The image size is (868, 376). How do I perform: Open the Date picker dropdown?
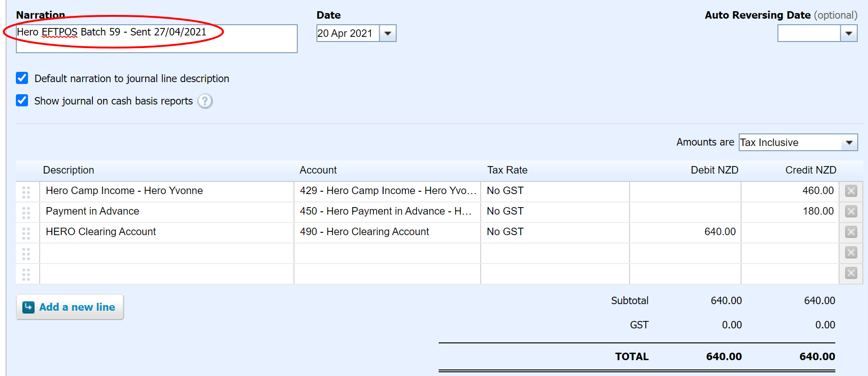[x=387, y=33]
